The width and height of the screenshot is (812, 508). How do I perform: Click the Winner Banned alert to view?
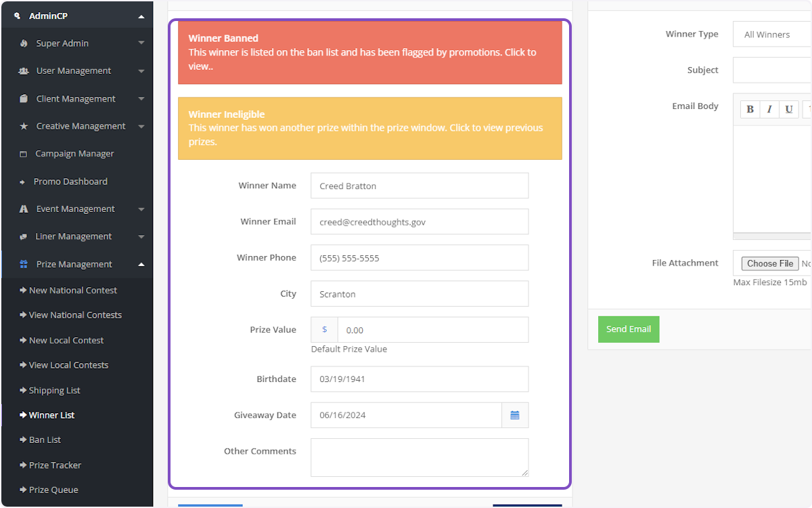[369, 52]
